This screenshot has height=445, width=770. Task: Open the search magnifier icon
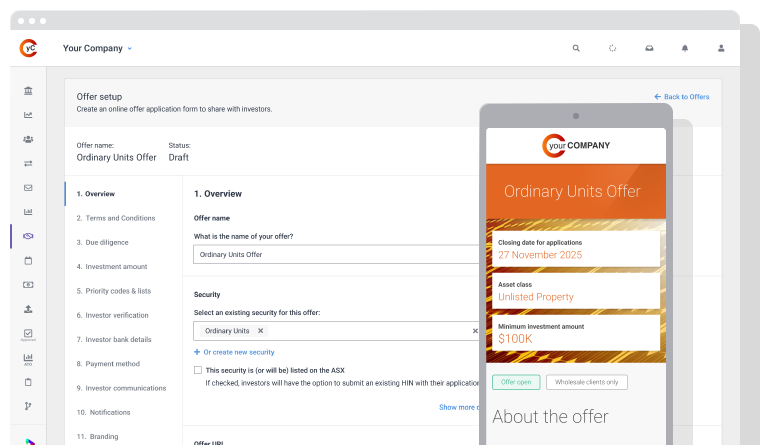pyautogui.click(x=576, y=48)
